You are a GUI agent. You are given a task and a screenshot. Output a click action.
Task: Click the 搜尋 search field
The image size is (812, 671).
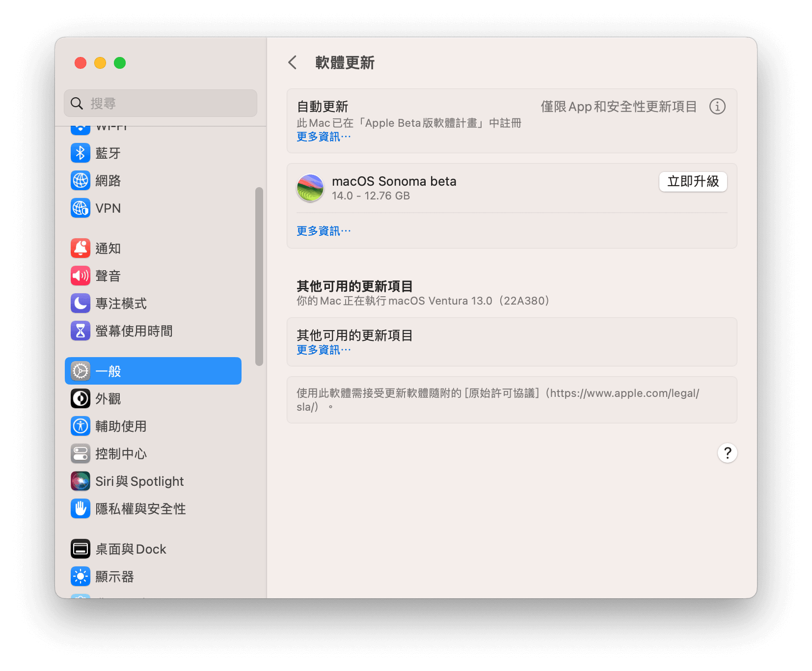[161, 103]
